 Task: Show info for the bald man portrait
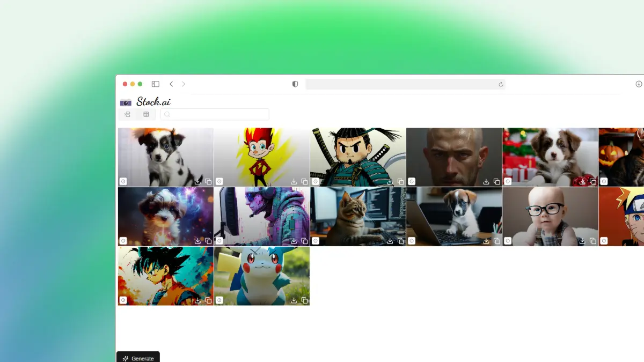[412, 182]
